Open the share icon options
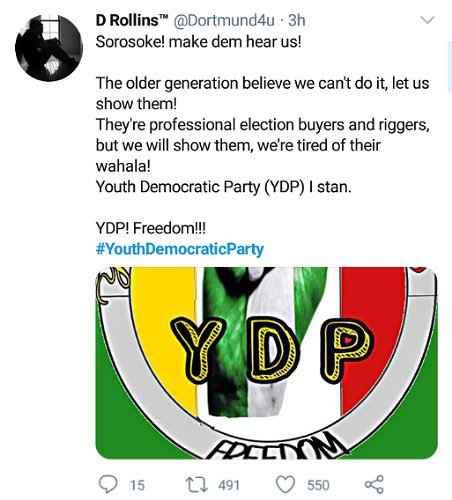Viewport: 452px width, 500px height. click(375, 484)
